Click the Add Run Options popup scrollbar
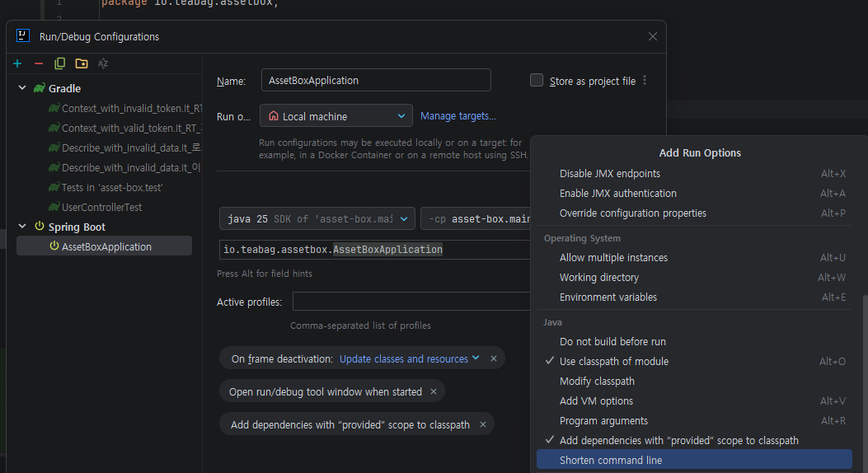This screenshot has height=473, width=868. (x=865, y=384)
